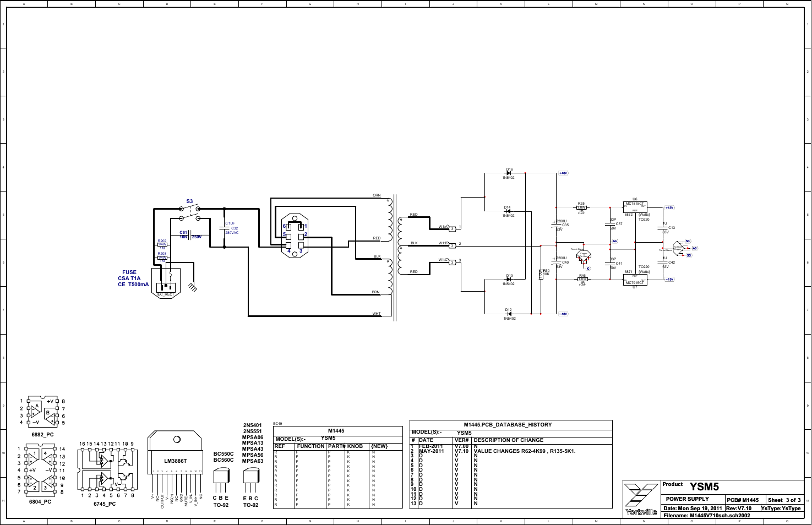Click the Filename M1445V710sch.sch2002 text
Screen dimensions: 812x525
[x=707, y=516]
